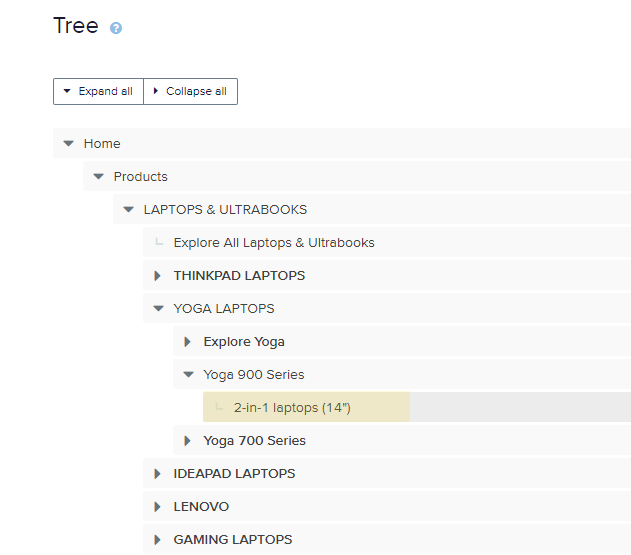Select Yoga 900 Series label

coord(254,375)
